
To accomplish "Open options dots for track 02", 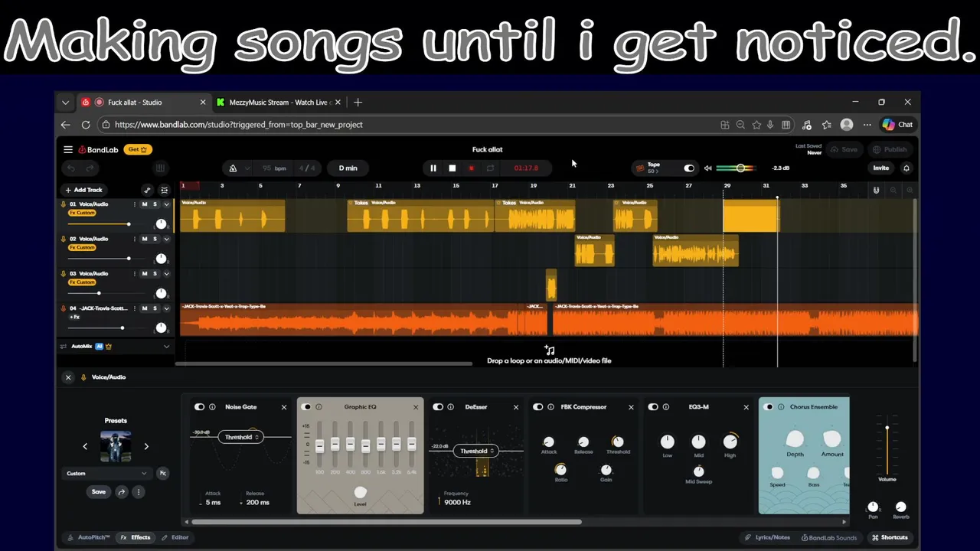I will [x=134, y=239].
